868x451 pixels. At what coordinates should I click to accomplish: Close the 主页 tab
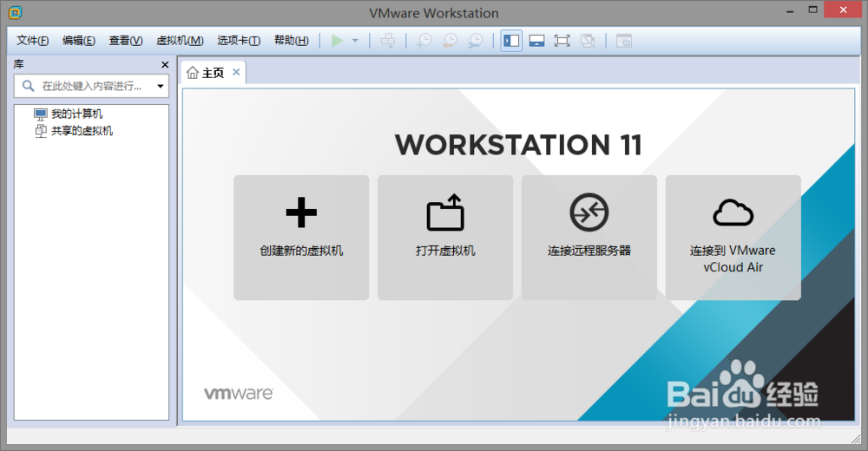(236, 72)
